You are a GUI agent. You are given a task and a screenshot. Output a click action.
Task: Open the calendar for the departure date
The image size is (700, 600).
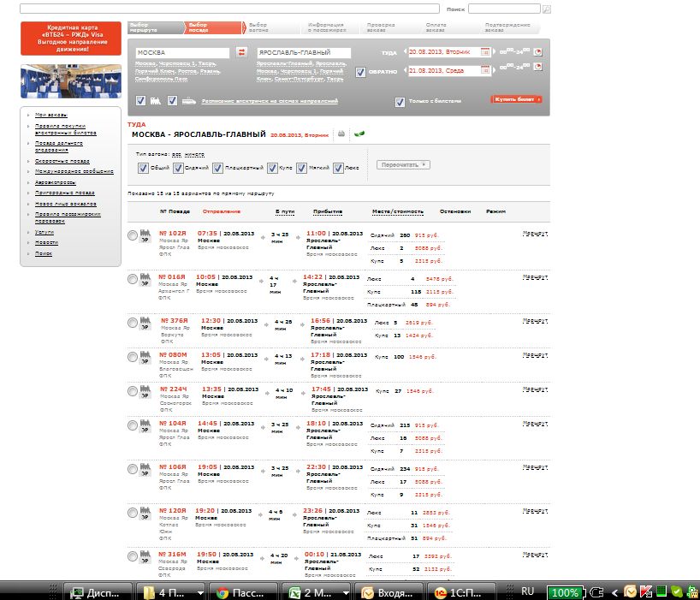click(x=485, y=52)
